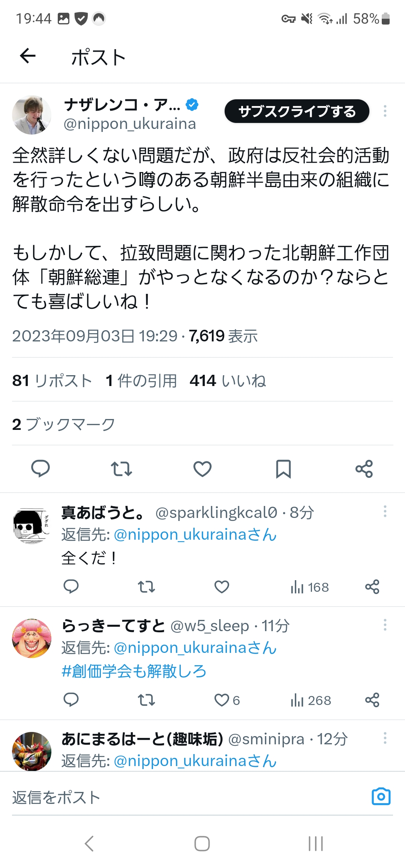Share らっきーてすと's reply
This screenshot has height=868, width=405.
pos(372,700)
